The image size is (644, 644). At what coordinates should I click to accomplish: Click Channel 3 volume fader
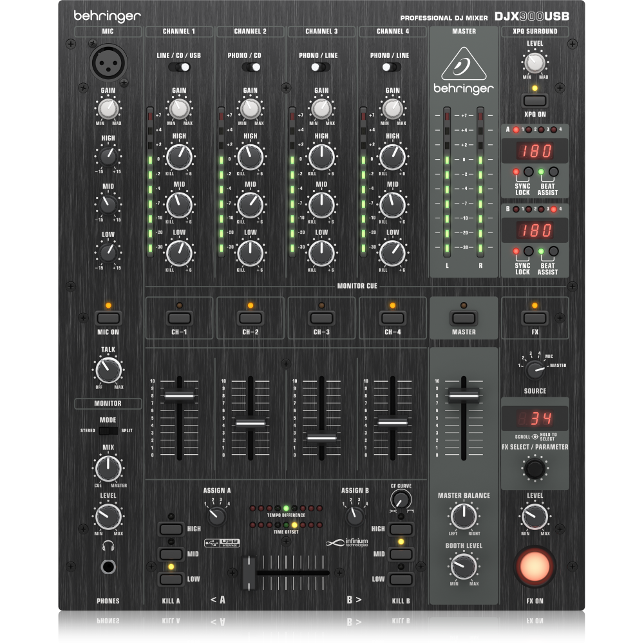(321, 438)
